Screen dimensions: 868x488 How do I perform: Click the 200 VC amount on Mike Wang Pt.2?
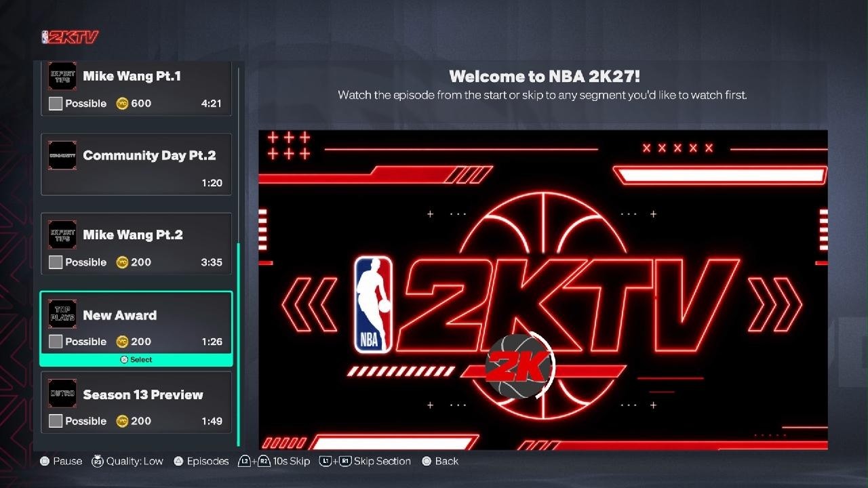[x=141, y=262]
